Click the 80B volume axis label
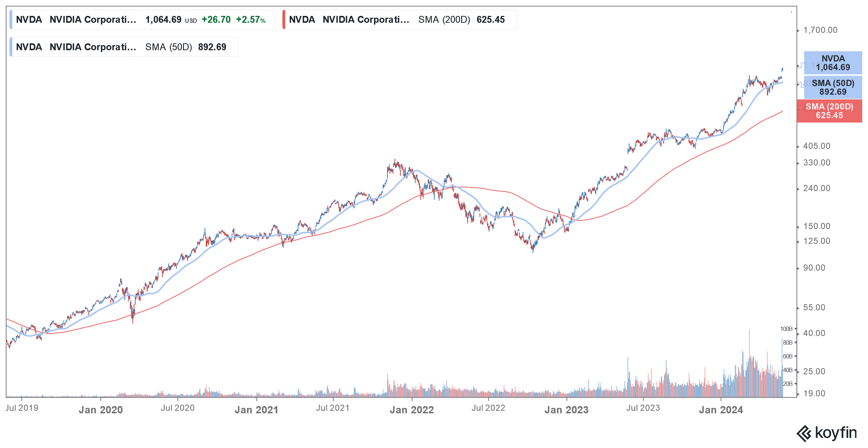The width and height of the screenshot is (868, 448). (x=787, y=343)
